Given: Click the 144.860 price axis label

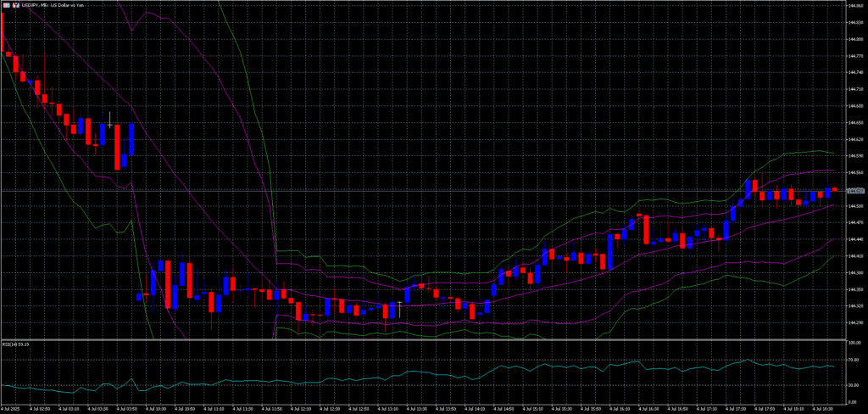Looking at the screenshot, I should (x=856, y=6).
